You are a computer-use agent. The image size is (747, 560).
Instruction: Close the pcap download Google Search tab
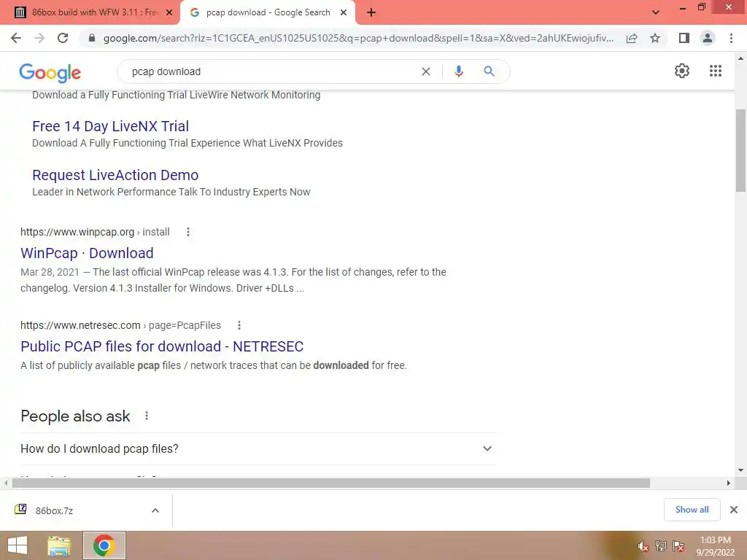click(344, 12)
